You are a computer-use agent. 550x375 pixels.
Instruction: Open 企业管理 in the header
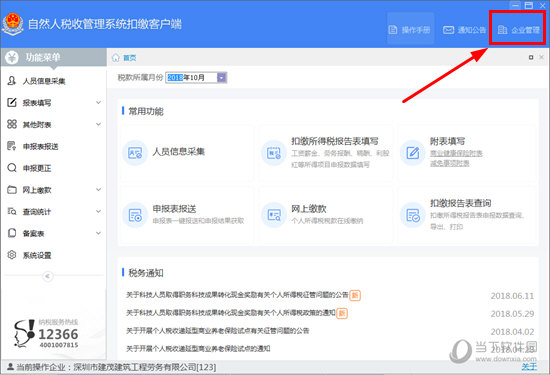(x=518, y=30)
